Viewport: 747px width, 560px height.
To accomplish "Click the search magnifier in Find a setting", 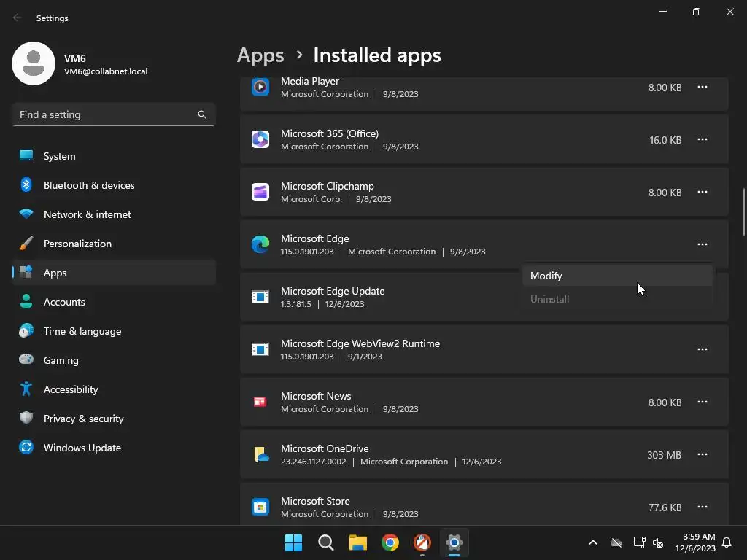I will tap(202, 114).
